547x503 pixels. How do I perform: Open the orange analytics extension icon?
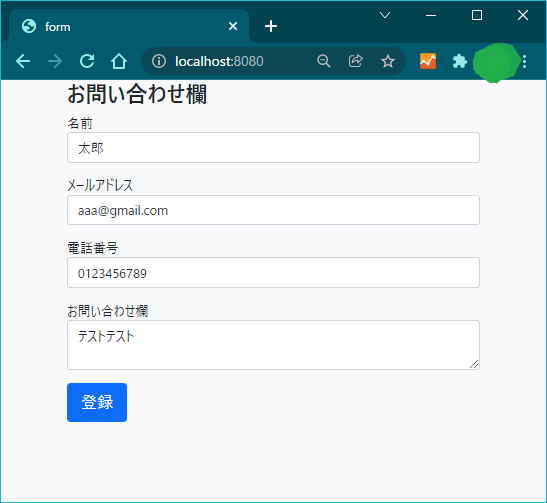(428, 61)
